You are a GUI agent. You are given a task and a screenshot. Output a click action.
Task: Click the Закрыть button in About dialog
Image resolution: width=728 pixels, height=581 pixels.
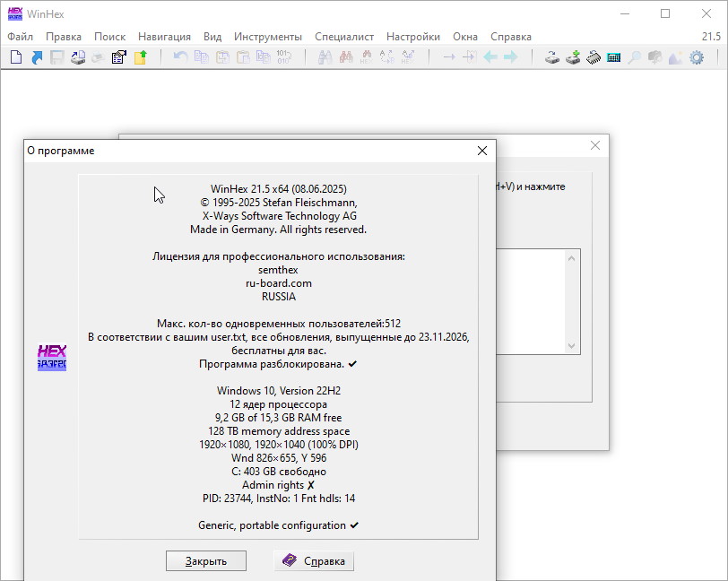click(x=206, y=561)
